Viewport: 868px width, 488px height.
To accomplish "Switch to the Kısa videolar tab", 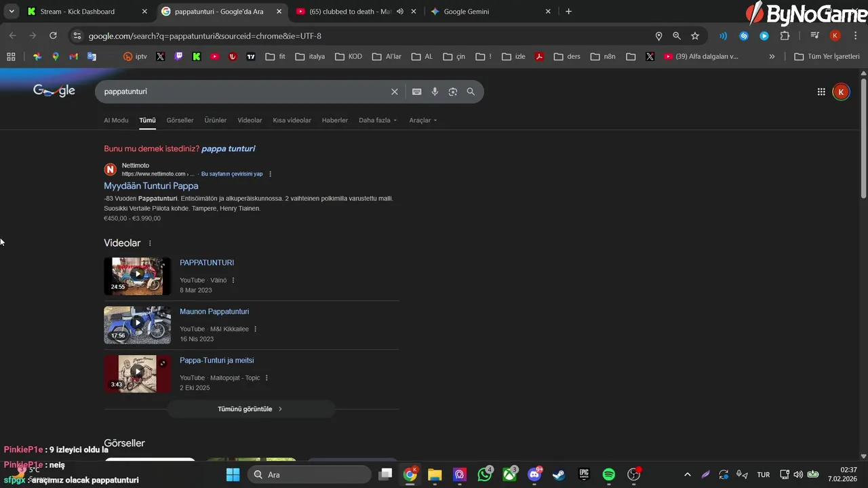I will pos(292,120).
